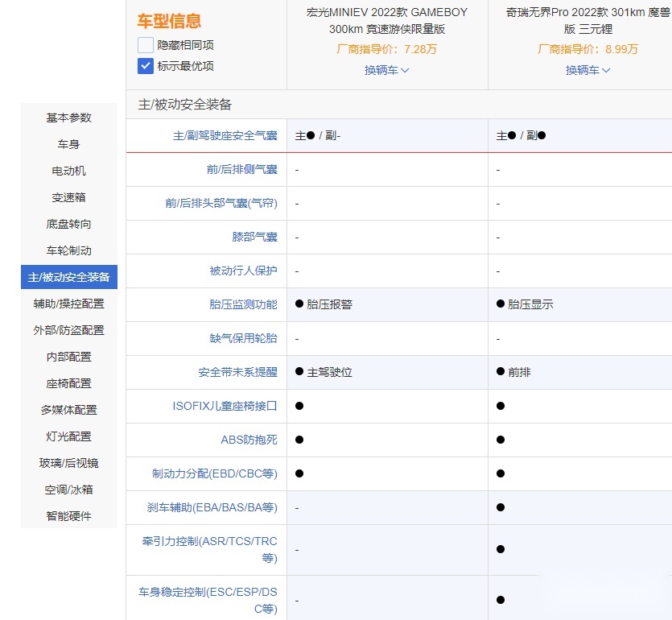Click 车身稳定控制(ESC/ESP/DSC等) link
672x620 pixels.
point(208,601)
